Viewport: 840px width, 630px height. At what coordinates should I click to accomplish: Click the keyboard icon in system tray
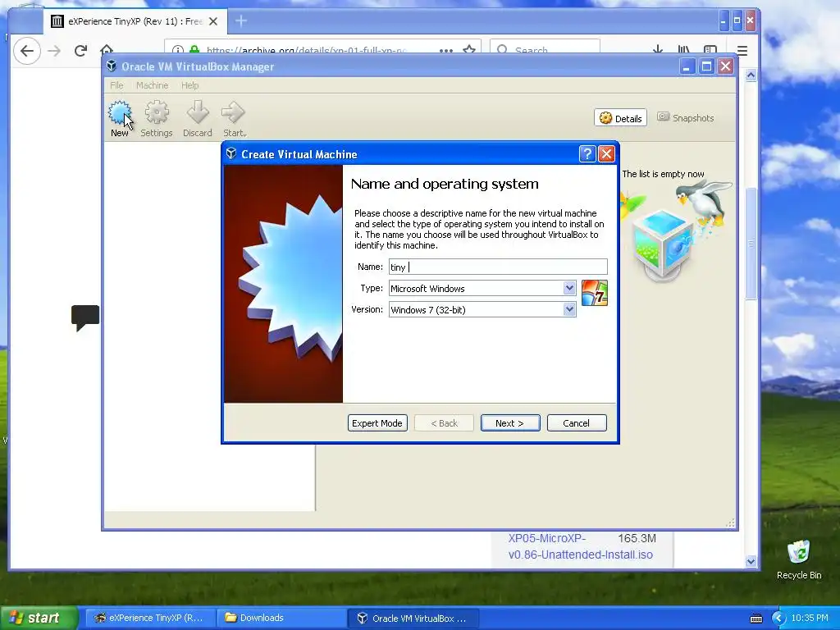[756, 619]
